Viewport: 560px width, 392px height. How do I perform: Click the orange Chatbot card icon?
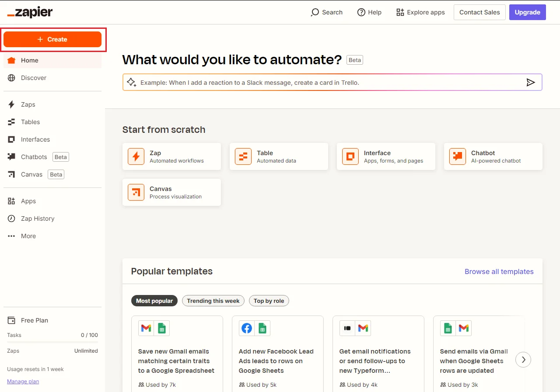pyautogui.click(x=458, y=156)
